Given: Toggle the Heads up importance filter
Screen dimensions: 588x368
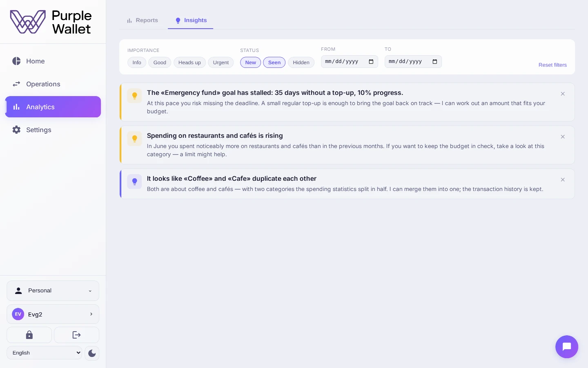Looking at the screenshot, I should click(x=189, y=63).
